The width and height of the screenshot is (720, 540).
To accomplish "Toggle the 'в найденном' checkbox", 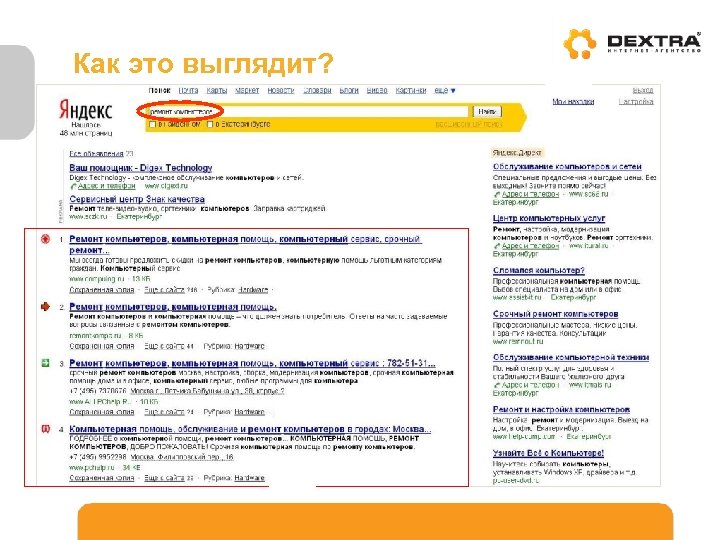I will click(x=153, y=124).
